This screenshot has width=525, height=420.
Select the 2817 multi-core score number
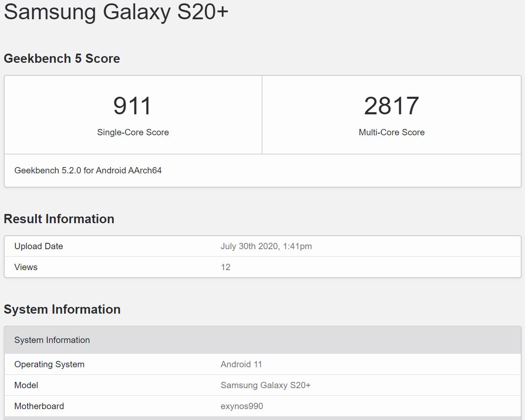[391, 106]
